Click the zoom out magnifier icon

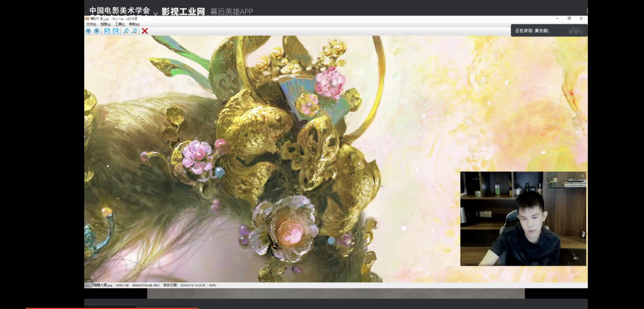tap(135, 31)
